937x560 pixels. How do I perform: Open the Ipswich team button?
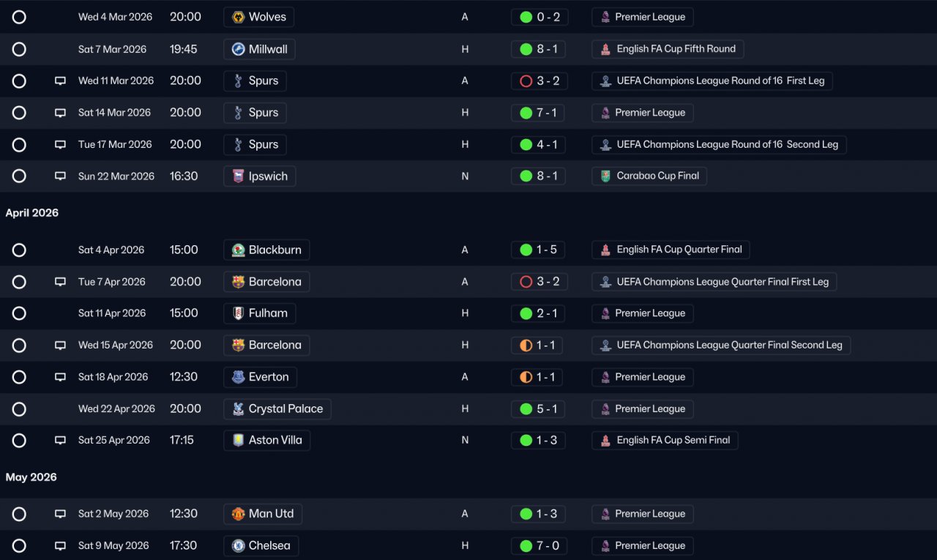[x=260, y=176]
